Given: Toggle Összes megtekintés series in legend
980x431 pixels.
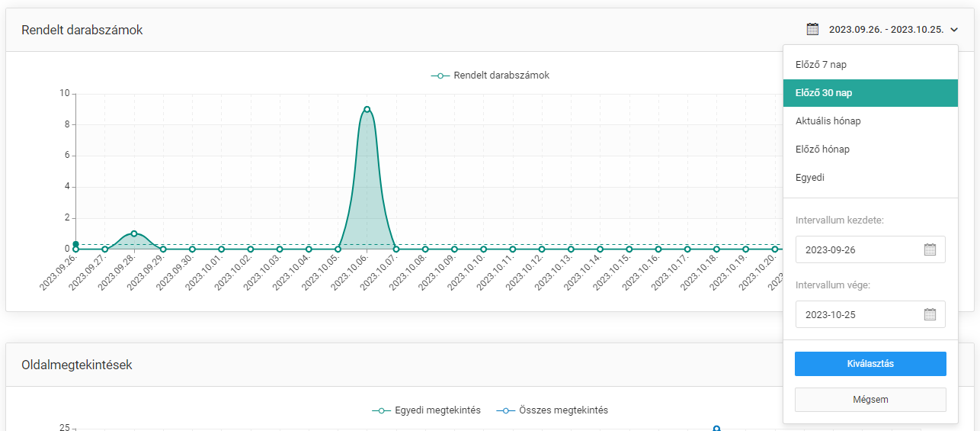Looking at the screenshot, I should tap(552, 410).
